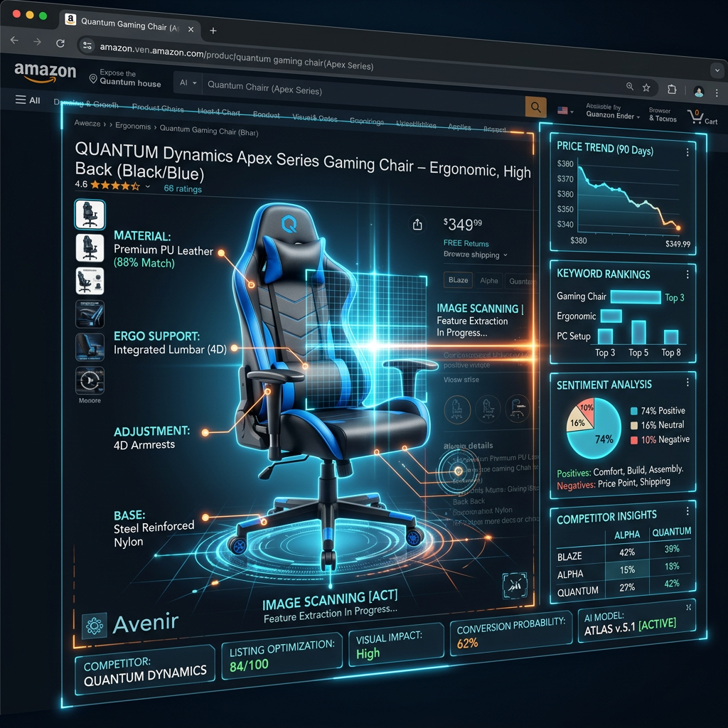This screenshot has width=728, height=728.
Task: Open the 66 ratings link
Action: [183, 188]
